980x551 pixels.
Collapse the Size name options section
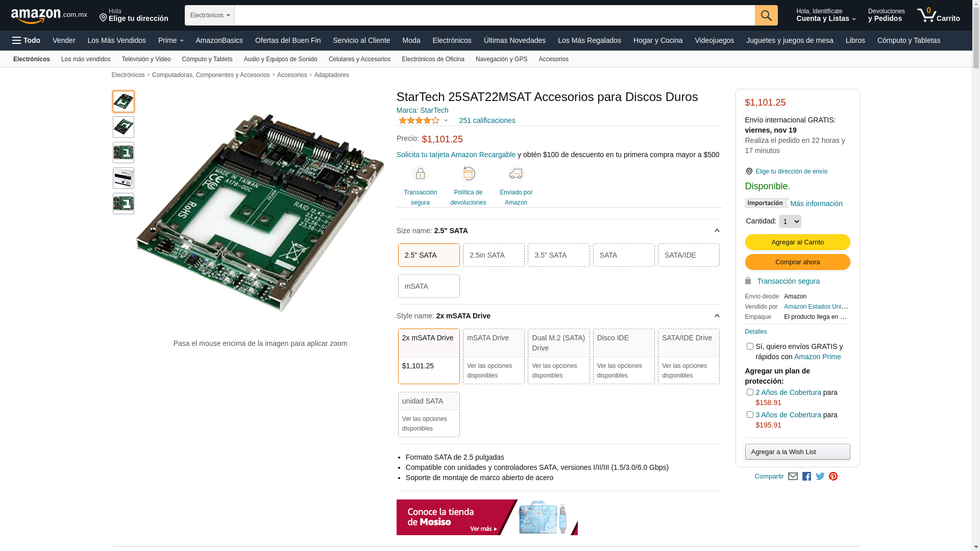[717, 231]
